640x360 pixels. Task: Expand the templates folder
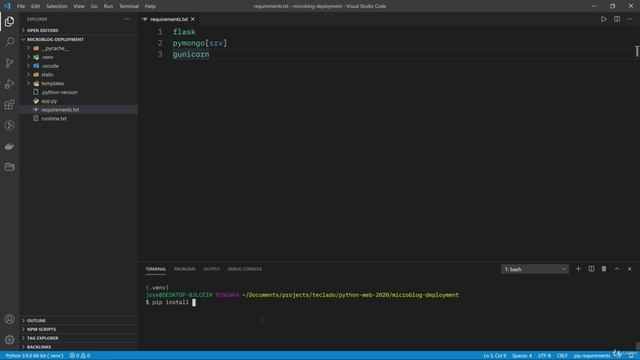click(78, 83)
